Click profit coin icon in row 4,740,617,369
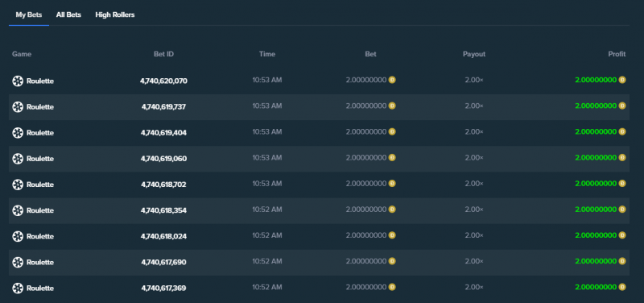This screenshot has height=303, width=644. click(x=622, y=287)
